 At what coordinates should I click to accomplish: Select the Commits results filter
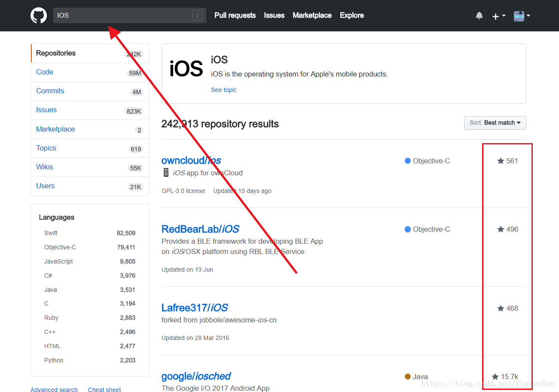pyautogui.click(x=90, y=91)
